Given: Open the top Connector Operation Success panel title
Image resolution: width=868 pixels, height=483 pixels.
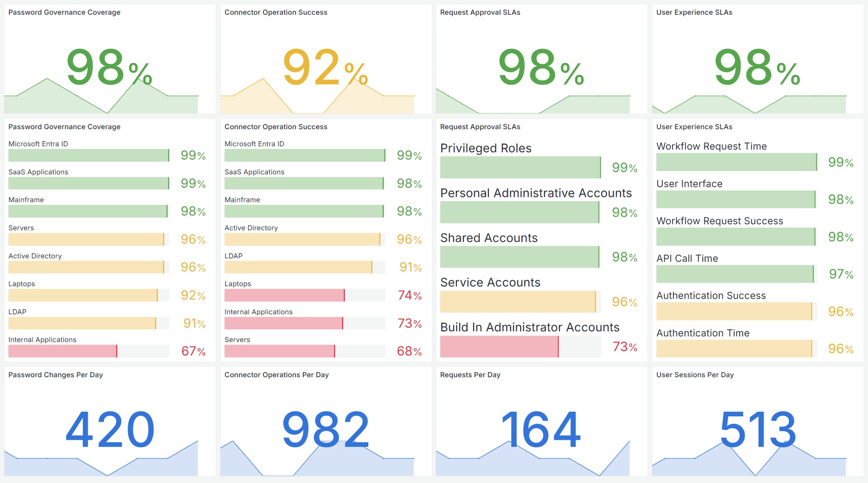Looking at the screenshot, I should pos(276,12).
